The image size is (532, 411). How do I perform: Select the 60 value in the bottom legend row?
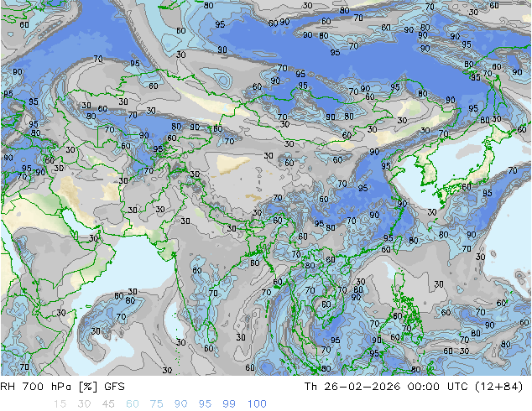(133, 404)
